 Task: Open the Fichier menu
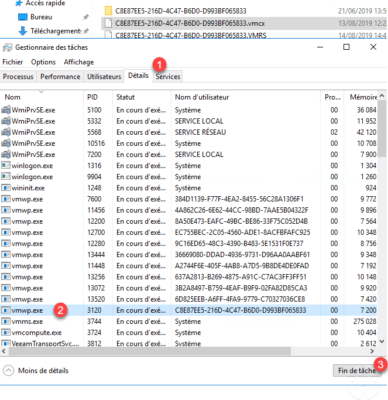click(13, 62)
